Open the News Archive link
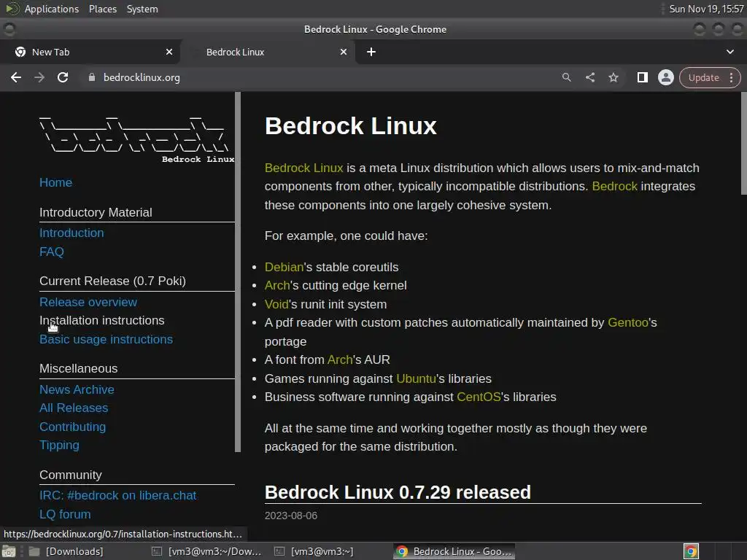The height and width of the screenshot is (560, 747). point(77,389)
